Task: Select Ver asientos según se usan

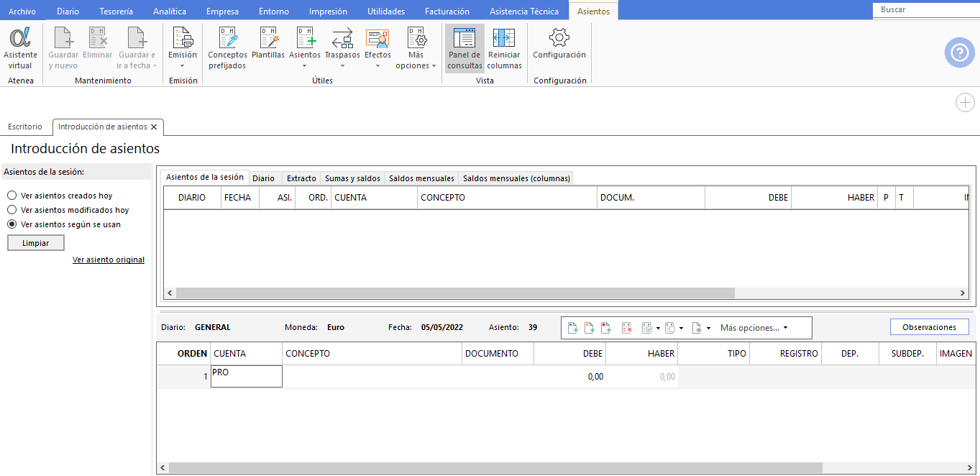Action: 12,224
